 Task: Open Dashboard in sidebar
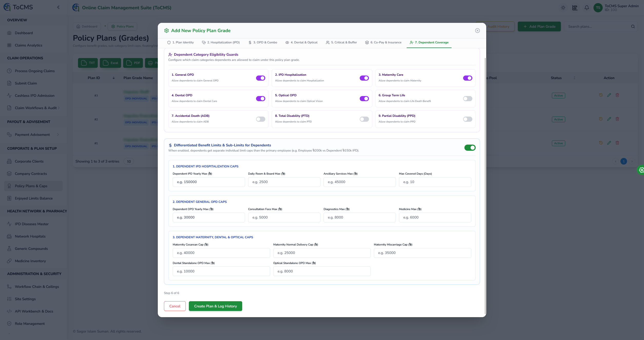click(x=33, y=33)
